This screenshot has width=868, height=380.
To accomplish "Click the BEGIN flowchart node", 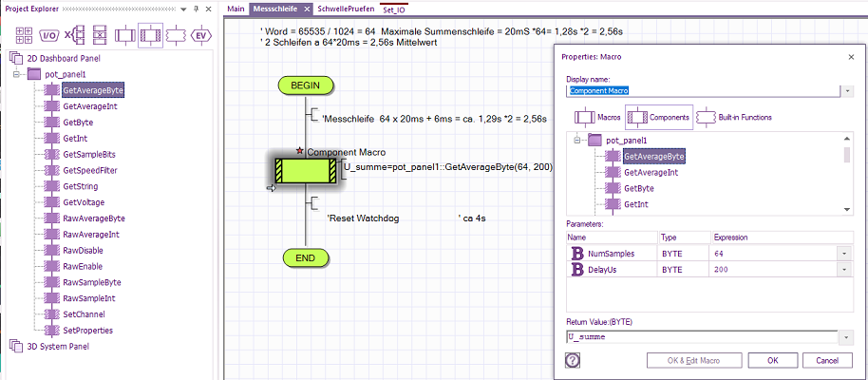I will point(305,85).
